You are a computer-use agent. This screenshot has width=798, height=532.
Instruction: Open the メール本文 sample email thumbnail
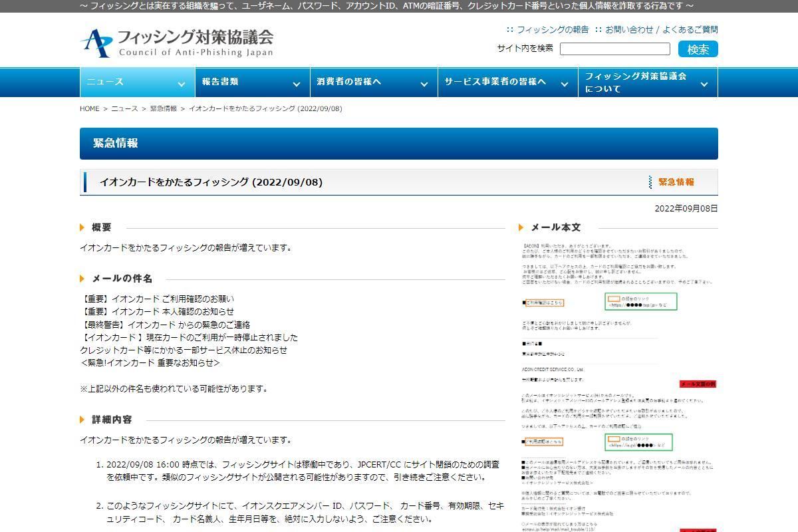(618, 386)
